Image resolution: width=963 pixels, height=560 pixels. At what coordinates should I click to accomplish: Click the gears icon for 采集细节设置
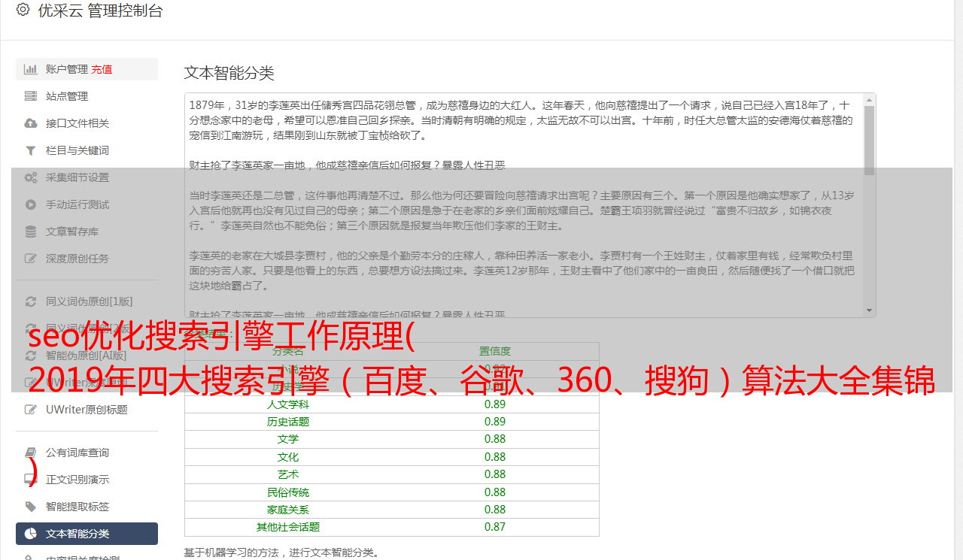pyautogui.click(x=30, y=177)
